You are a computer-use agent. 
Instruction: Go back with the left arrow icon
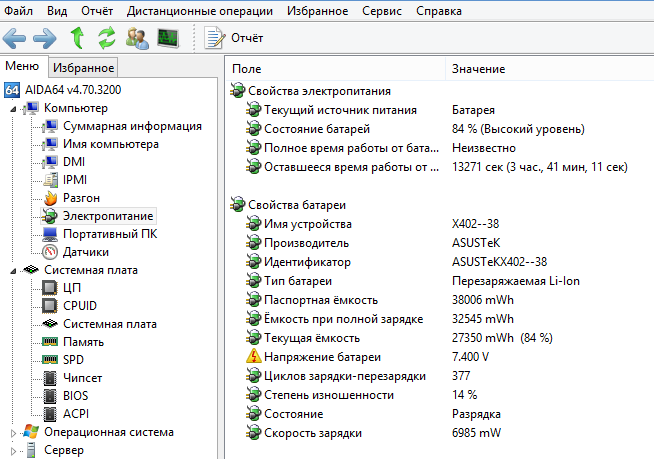tap(15, 38)
